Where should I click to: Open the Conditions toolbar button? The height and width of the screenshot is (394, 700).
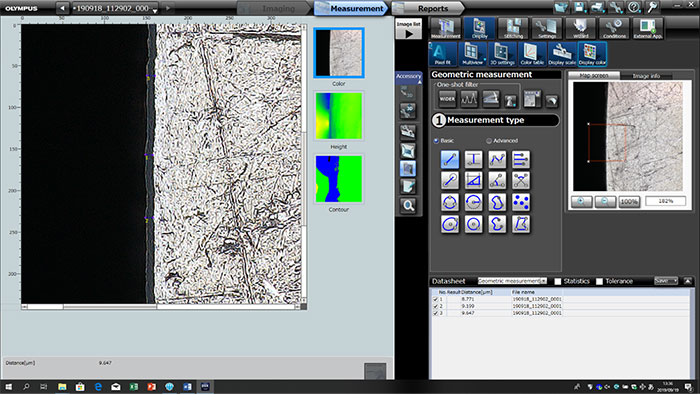614,29
